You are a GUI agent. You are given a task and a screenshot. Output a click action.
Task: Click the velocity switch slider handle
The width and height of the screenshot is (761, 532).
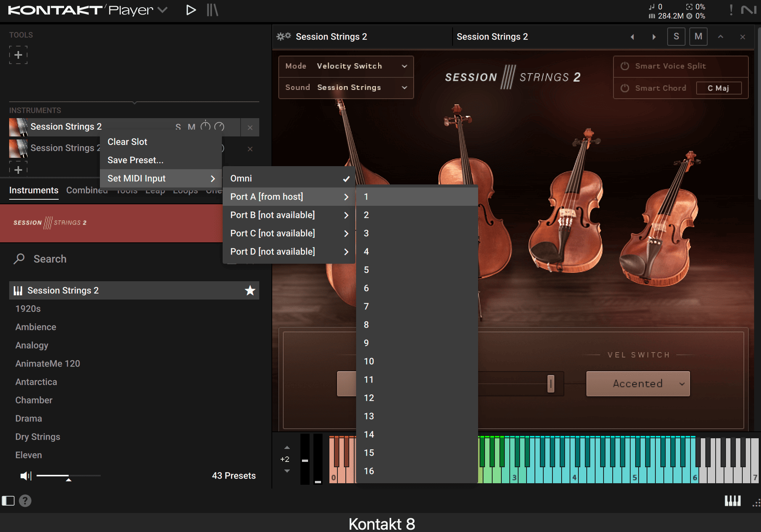(551, 383)
